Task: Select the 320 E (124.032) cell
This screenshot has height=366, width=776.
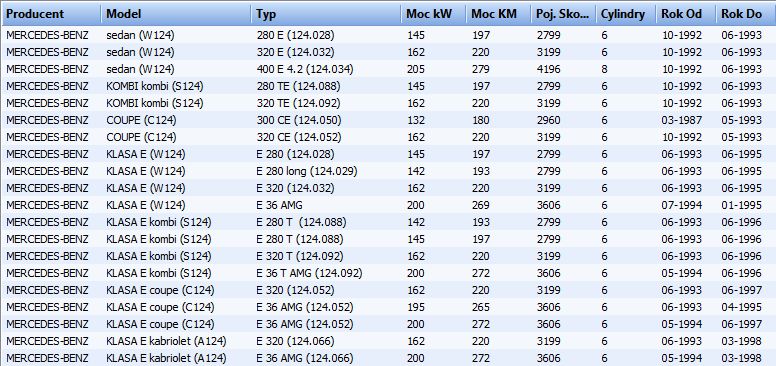Action: click(295, 52)
